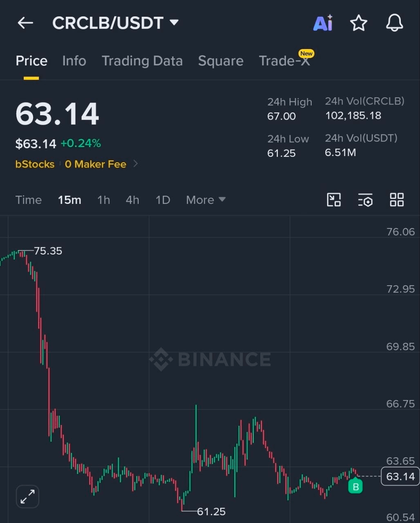Image resolution: width=420 pixels, height=523 pixels.
Task: Tap the 63.14 current price label
Action: (400, 476)
